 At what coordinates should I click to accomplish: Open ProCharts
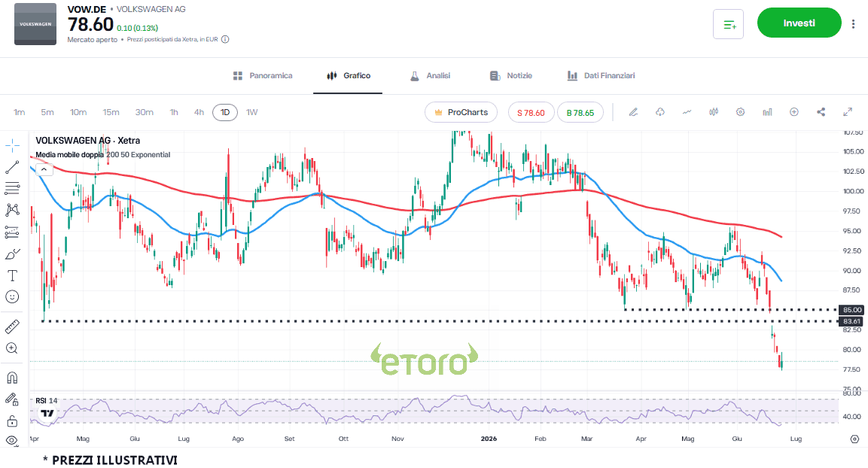click(461, 112)
